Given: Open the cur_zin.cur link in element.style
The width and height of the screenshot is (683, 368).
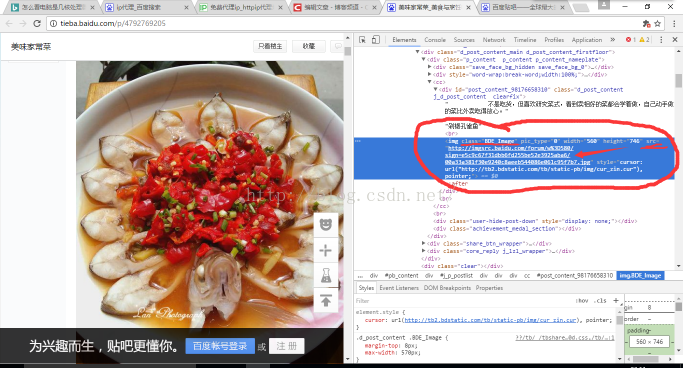Looking at the screenshot, I should pyautogui.click(x=491, y=320).
